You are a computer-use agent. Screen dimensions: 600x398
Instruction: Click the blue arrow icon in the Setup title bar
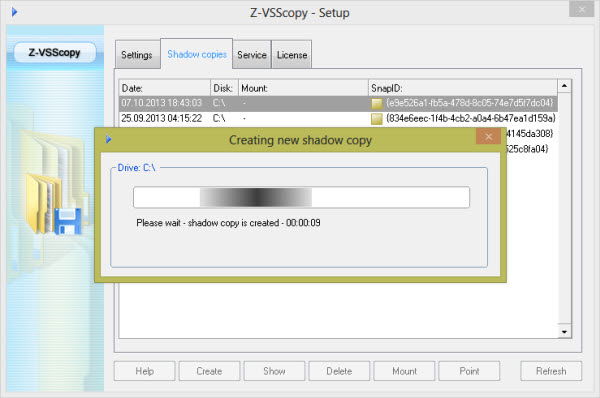[15, 12]
